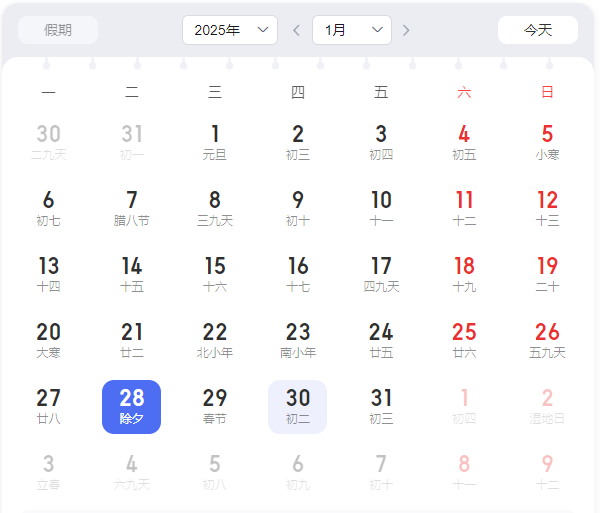
Task: Select December 30 二九天
Action: (x=48, y=143)
